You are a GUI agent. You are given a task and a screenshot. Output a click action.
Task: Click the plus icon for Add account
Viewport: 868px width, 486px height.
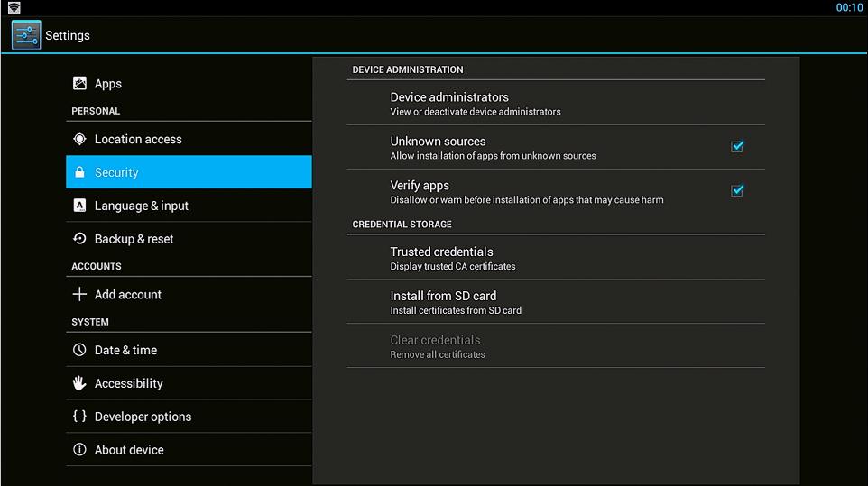tap(79, 294)
